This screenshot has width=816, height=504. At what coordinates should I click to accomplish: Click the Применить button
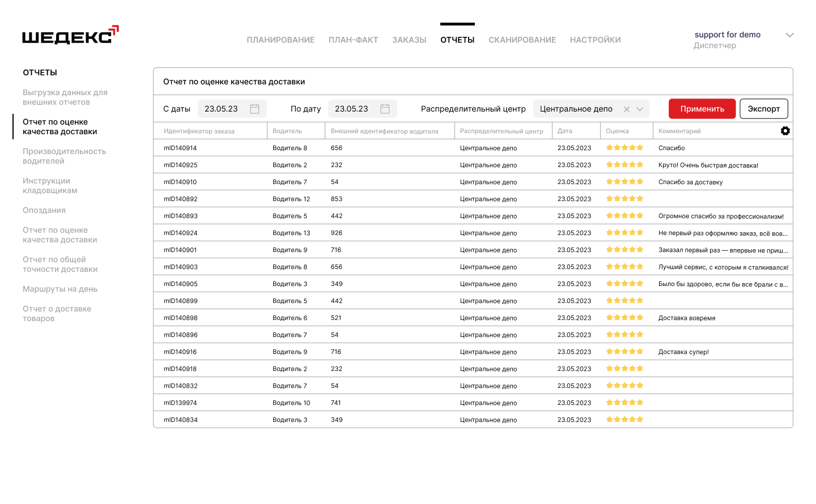click(x=702, y=109)
